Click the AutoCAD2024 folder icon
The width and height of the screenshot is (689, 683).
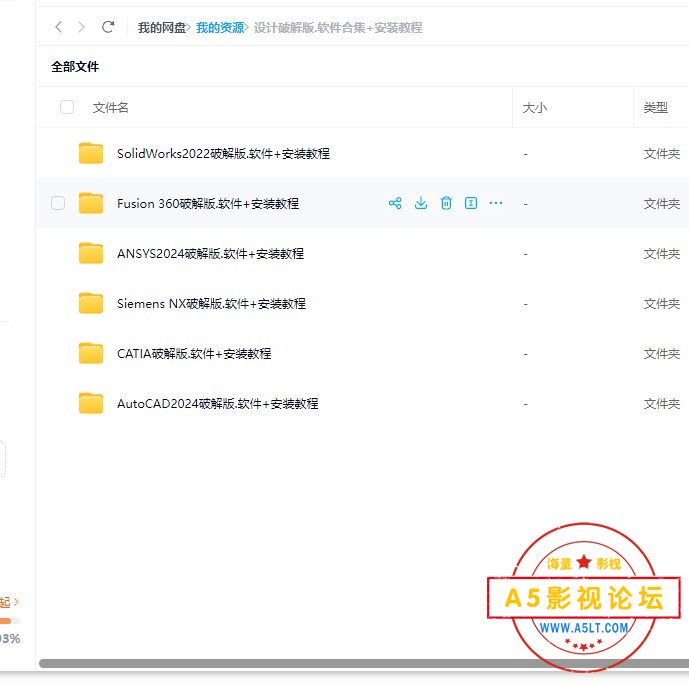click(x=91, y=403)
